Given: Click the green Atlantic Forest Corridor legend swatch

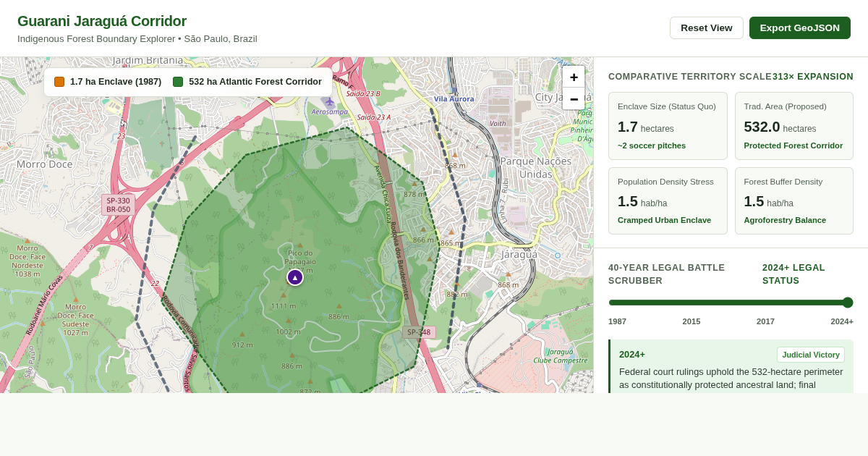Looking at the screenshot, I should coord(178,82).
